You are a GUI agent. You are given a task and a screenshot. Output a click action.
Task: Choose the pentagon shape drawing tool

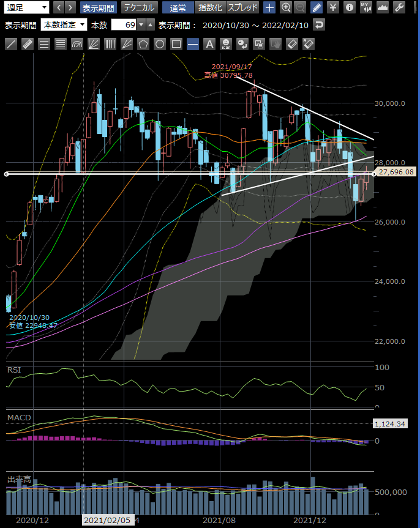coord(143,44)
